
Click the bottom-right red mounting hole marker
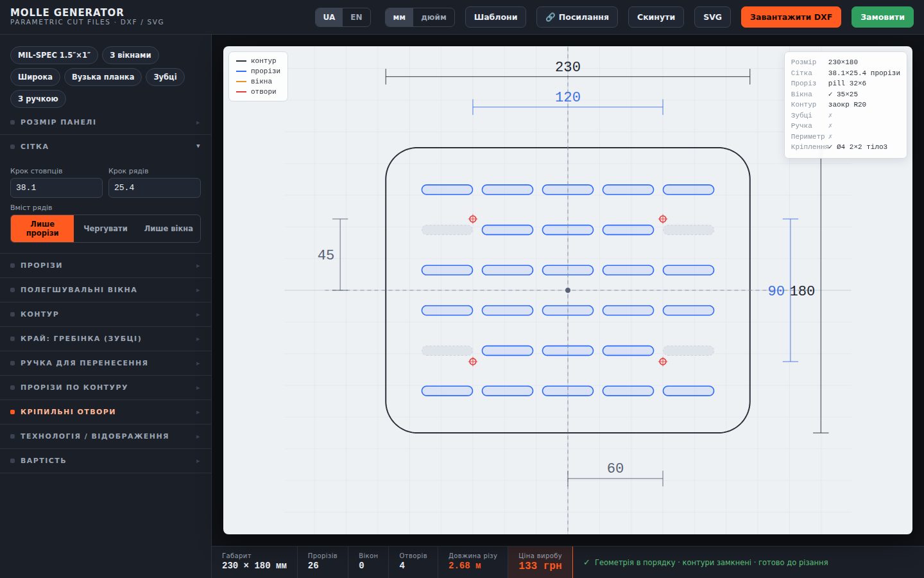tap(663, 362)
